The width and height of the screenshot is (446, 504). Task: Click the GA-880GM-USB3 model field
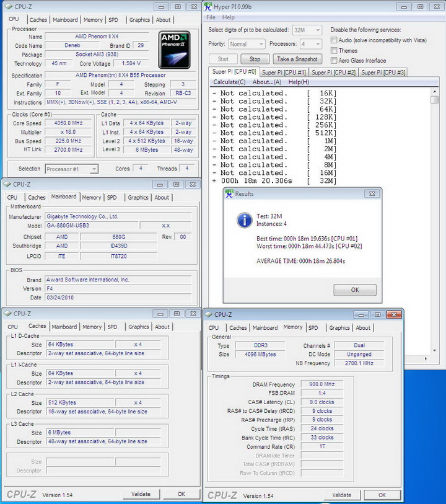pyautogui.click(x=92, y=226)
